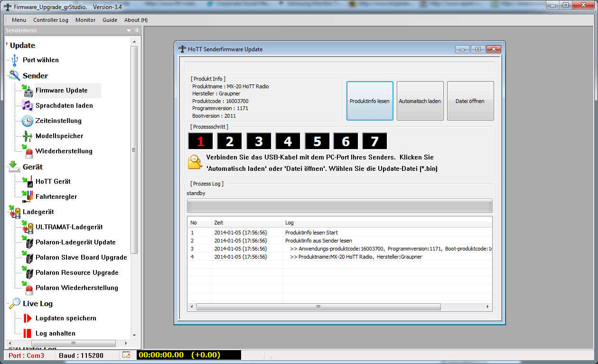Select the USB icon for Port wählen
The width and height of the screenshot is (598, 364).
click(x=15, y=60)
